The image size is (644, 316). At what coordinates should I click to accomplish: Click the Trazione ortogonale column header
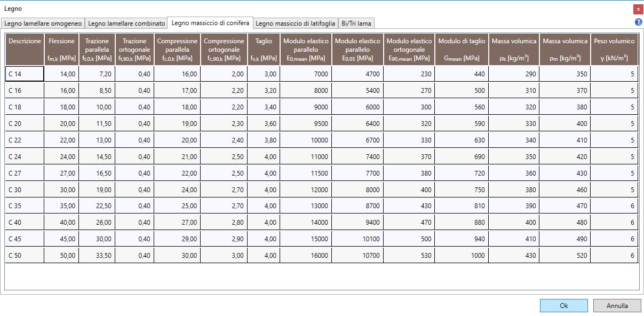pos(134,49)
